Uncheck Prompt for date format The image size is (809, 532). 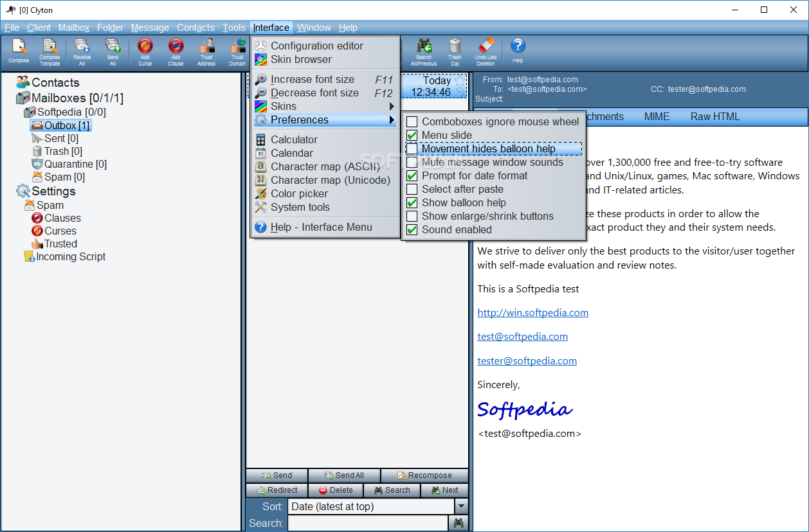pyautogui.click(x=492, y=175)
